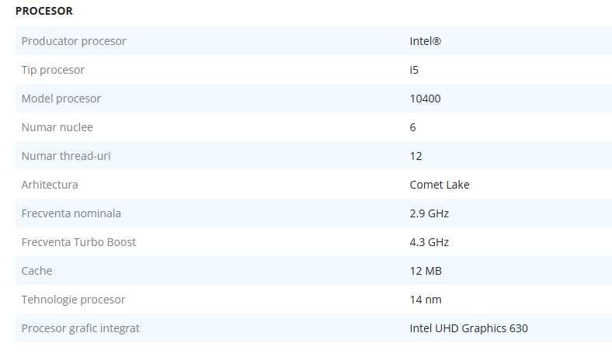Click the 'Arhitectura' row label
This screenshot has width=612, height=364.
[50, 185]
